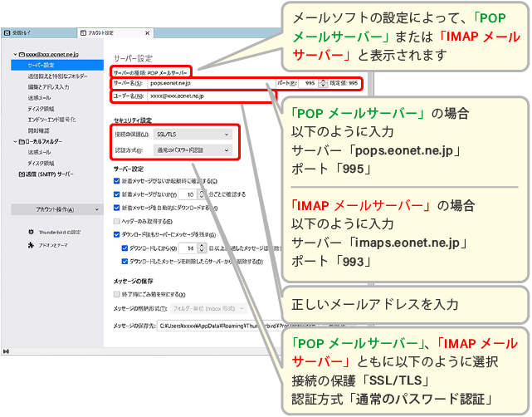532x417 pixels.
Task: Focus the サーバー名 input field
Action: coord(211,83)
